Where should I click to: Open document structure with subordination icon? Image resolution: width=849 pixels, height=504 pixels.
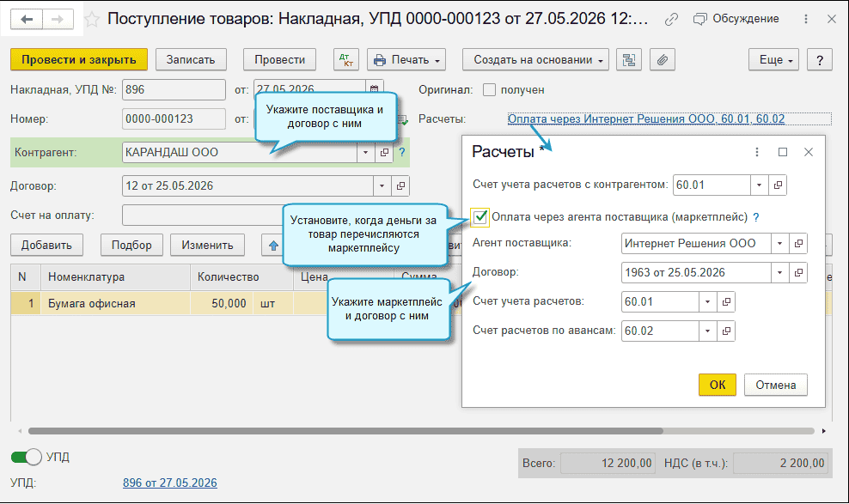629,59
